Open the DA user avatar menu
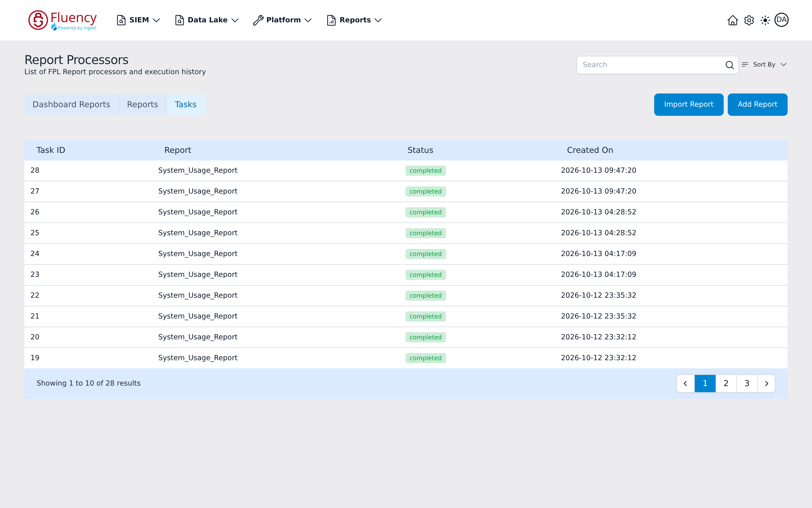This screenshot has height=508, width=812. click(x=782, y=20)
